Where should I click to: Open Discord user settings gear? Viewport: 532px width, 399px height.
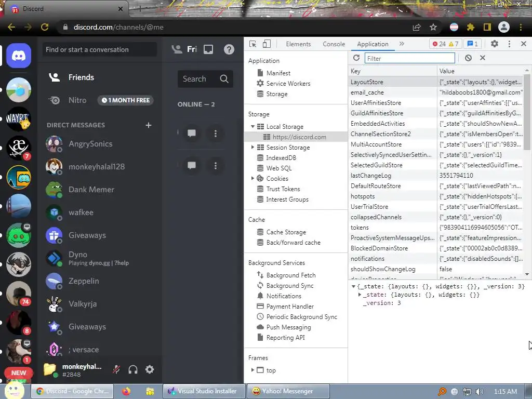click(x=150, y=369)
